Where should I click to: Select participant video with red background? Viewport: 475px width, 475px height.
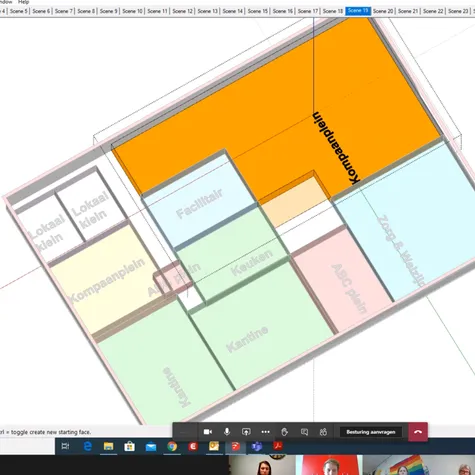tap(330, 465)
